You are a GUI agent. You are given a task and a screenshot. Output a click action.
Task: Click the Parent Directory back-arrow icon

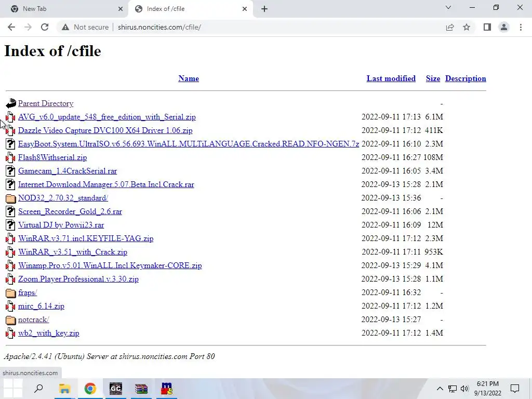[x=11, y=103]
